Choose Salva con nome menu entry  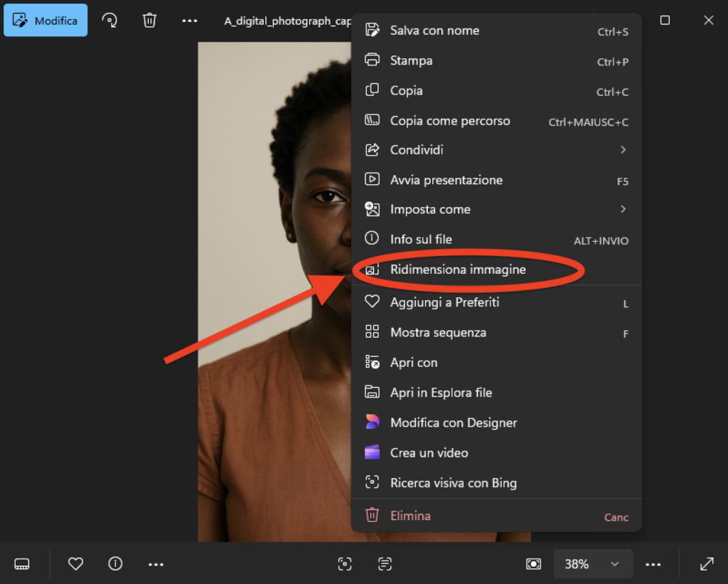click(x=434, y=31)
